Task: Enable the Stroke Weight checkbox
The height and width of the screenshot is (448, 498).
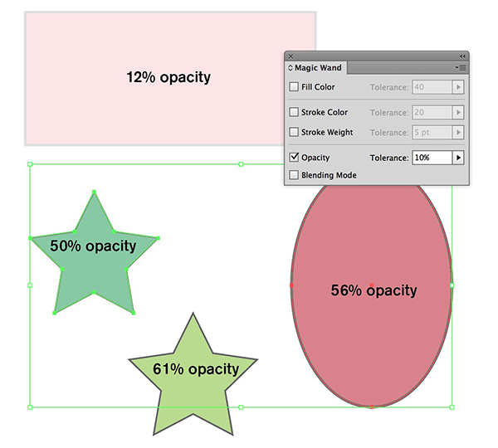Action: pos(294,132)
